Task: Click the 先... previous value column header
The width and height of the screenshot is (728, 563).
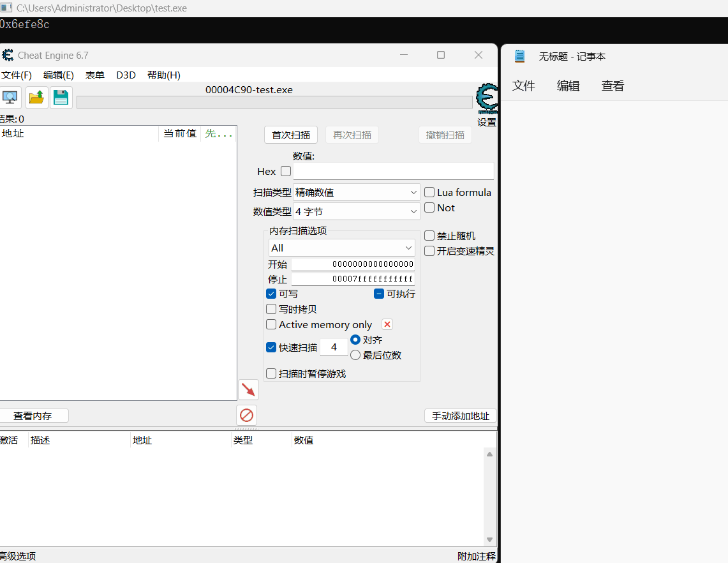Action: click(x=219, y=134)
